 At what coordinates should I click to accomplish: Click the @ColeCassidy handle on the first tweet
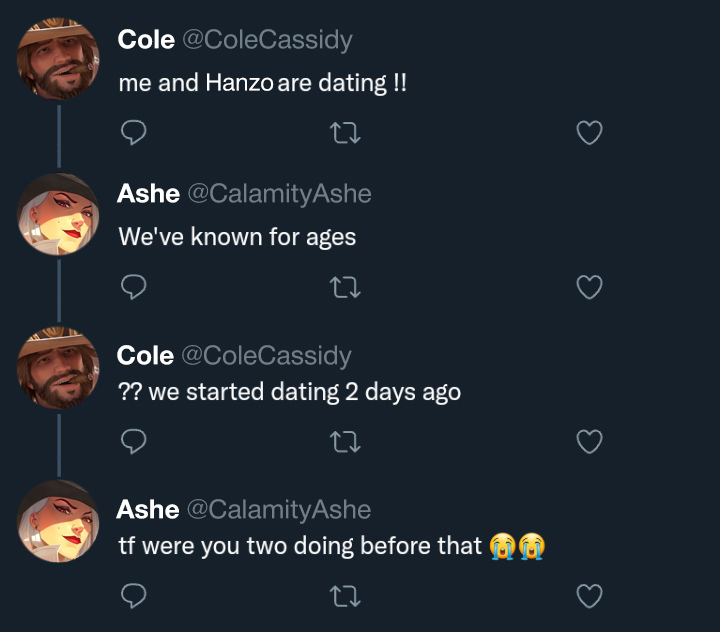[268, 39]
